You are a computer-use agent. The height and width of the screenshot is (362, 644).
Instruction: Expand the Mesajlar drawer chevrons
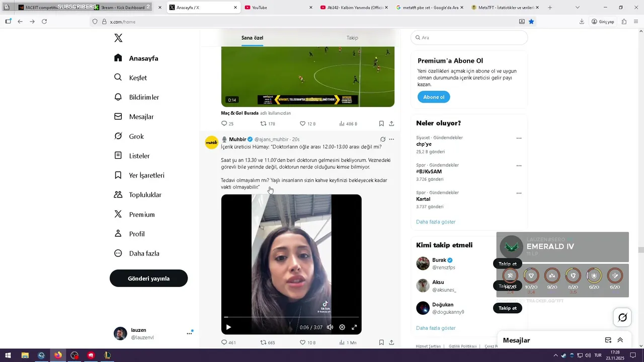click(x=620, y=340)
